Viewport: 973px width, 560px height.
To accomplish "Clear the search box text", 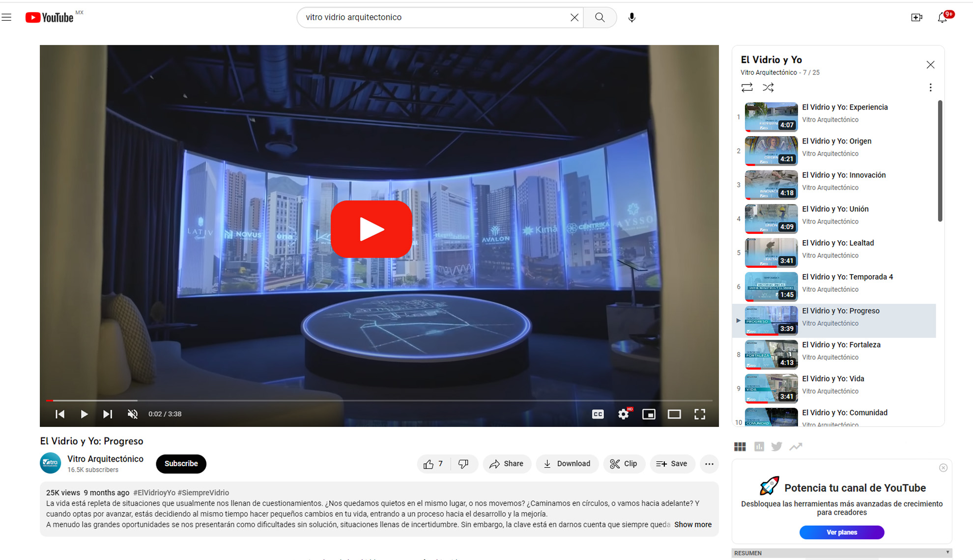I will tap(574, 18).
